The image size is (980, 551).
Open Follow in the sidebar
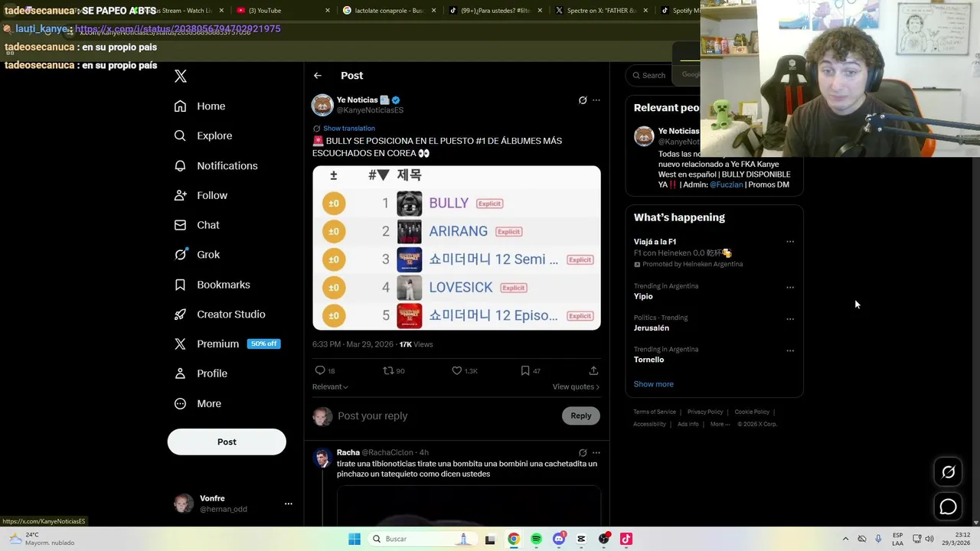tap(201, 195)
